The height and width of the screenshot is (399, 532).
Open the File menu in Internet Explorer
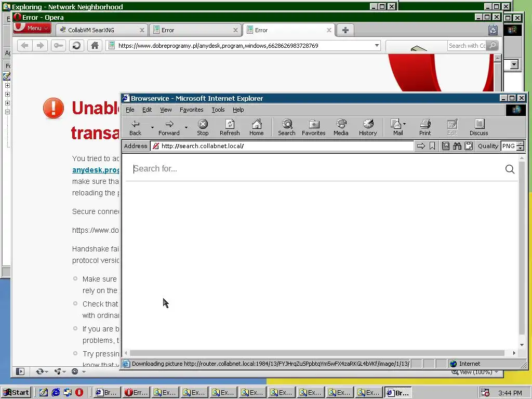tap(130, 110)
